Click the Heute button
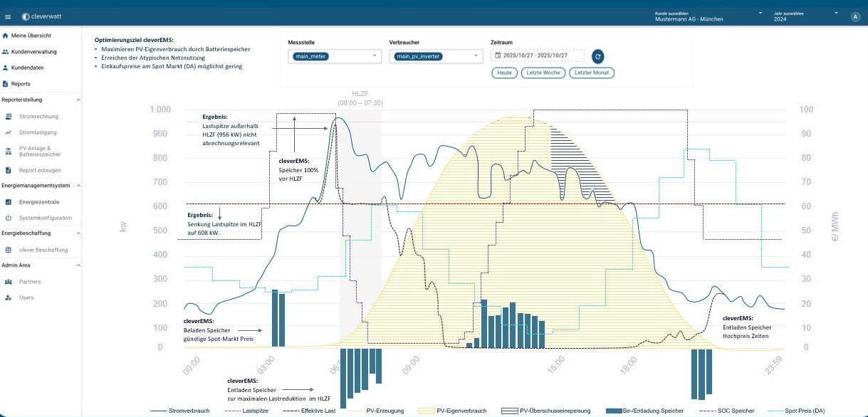Screen dimensions: 868x417 tap(504, 73)
